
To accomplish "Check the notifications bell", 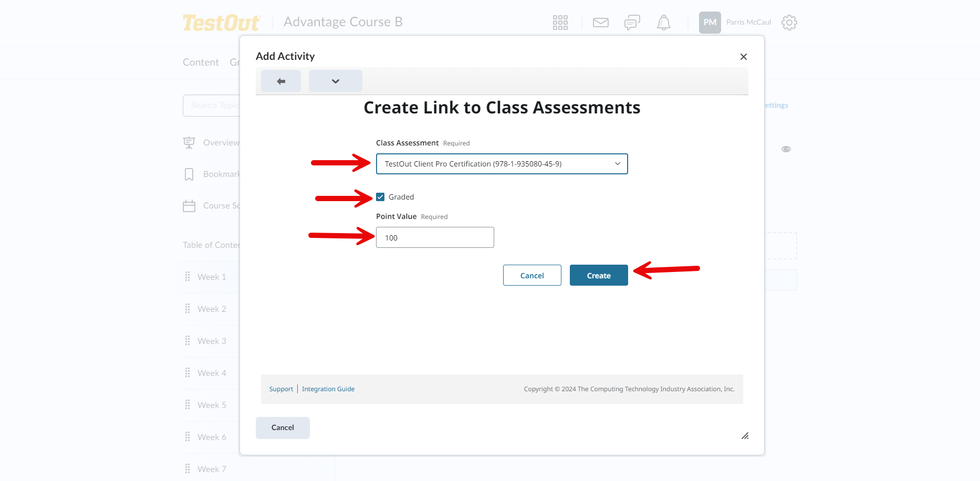I will coord(663,23).
